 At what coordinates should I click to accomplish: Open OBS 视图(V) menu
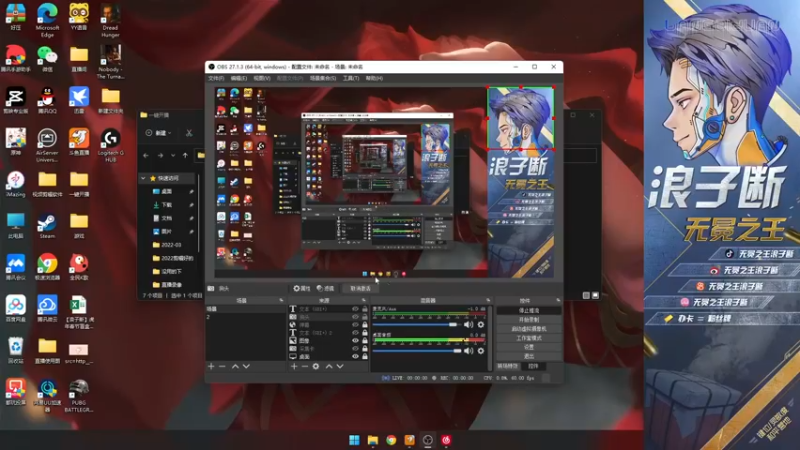[262, 78]
